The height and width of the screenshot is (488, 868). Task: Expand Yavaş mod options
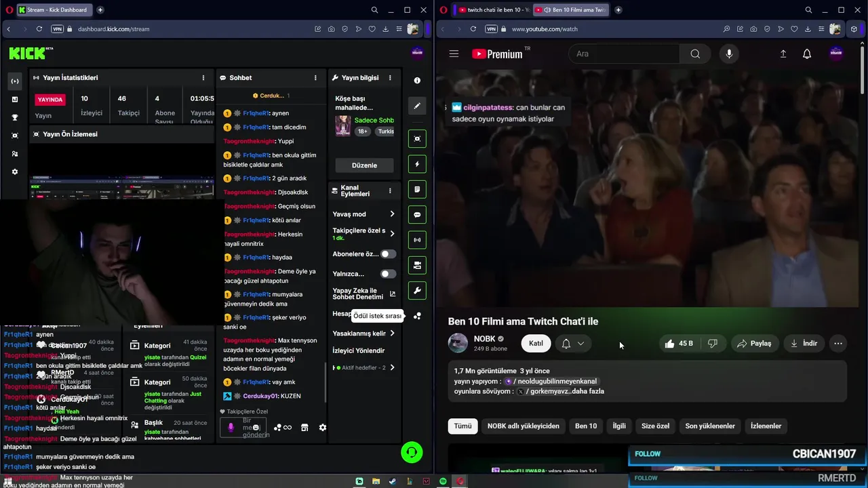tap(392, 214)
